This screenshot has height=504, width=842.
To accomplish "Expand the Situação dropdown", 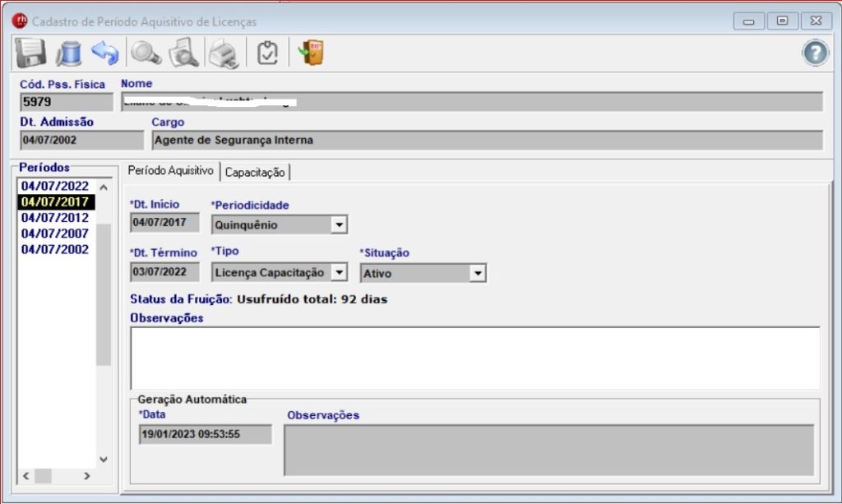I will point(477,273).
